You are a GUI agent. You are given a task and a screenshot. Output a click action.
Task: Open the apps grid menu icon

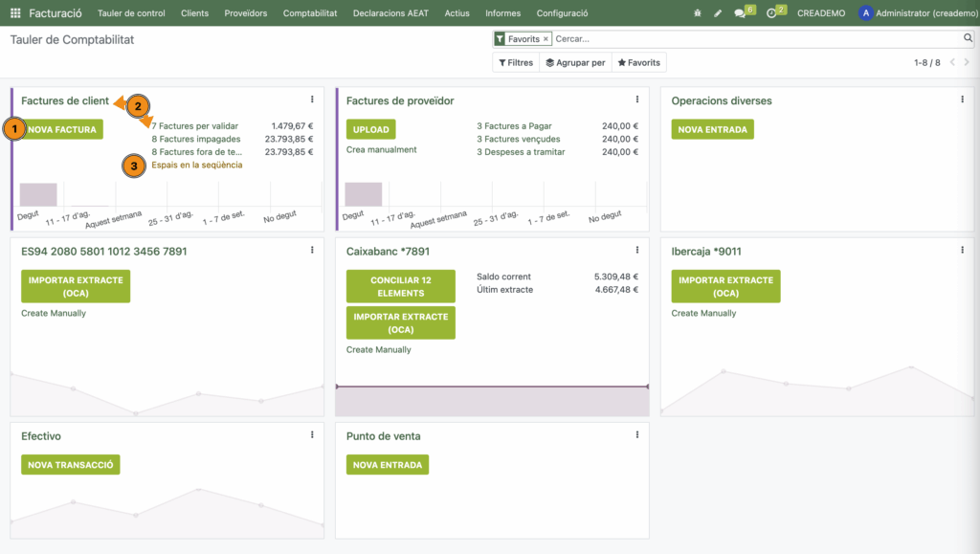click(x=15, y=13)
